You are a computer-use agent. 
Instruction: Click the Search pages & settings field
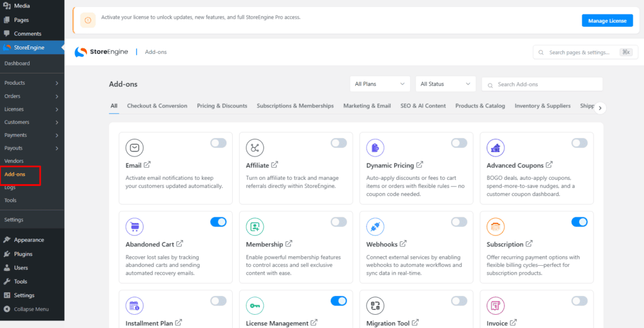coord(586,52)
